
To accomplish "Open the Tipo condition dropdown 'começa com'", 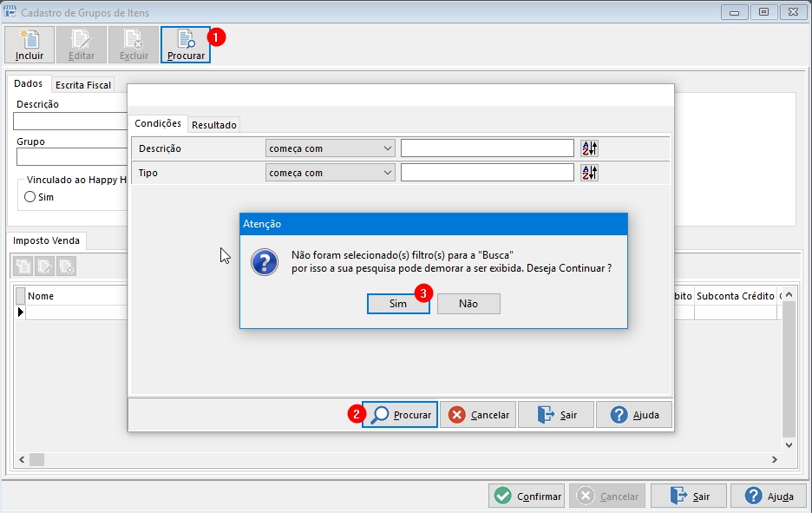I will pos(330,173).
